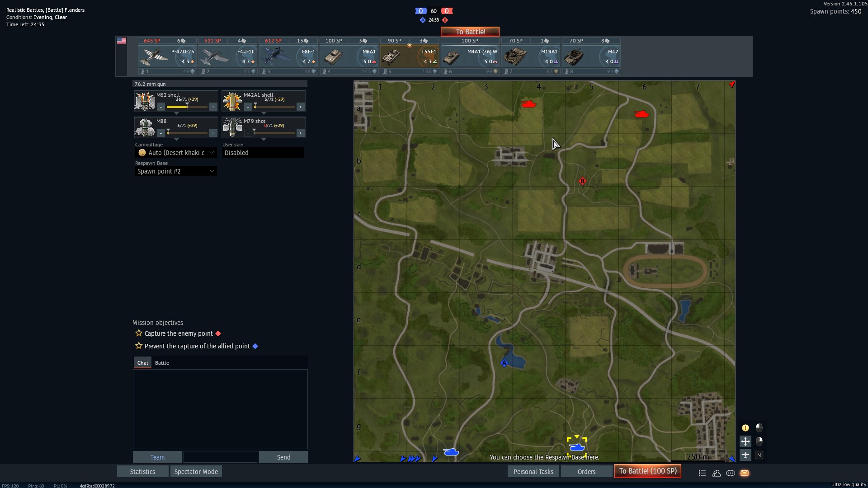Expand the M42A1 shell type selector arrow
Screen dimensions: 868x488
click(264, 113)
